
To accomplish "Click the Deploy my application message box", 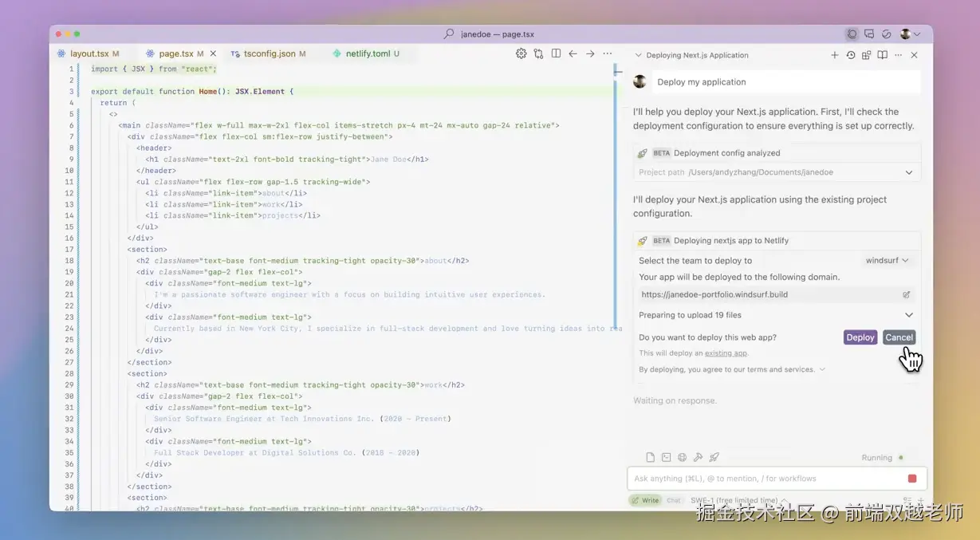I will pyautogui.click(x=785, y=82).
